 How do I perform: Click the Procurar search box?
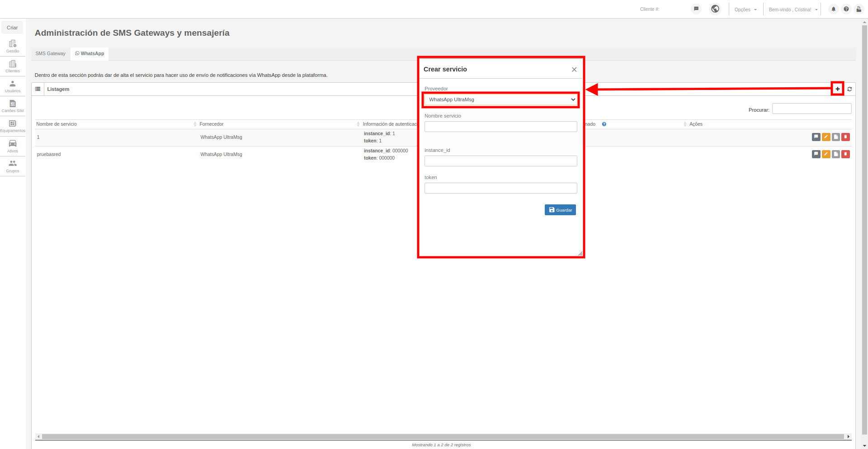coord(811,109)
